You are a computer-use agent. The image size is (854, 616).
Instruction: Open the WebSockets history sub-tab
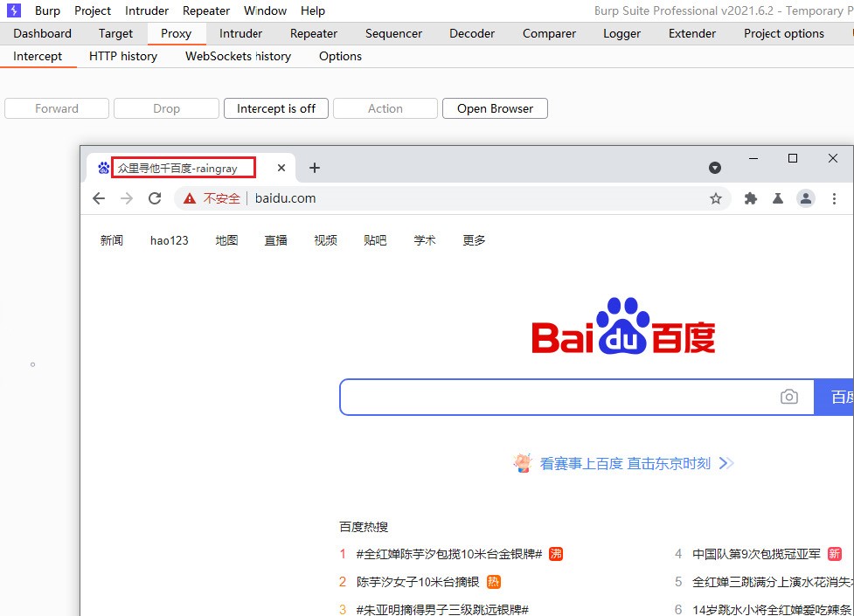[x=238, y=56]
